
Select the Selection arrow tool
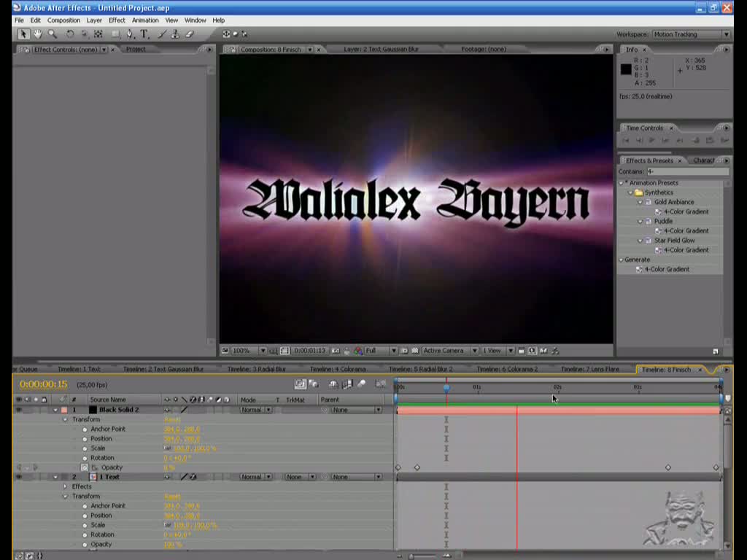coord(23,34)
